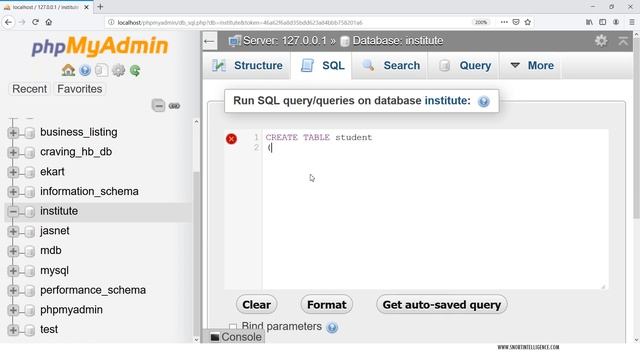Switch to the SQL tab

click(x=322, y=65)
